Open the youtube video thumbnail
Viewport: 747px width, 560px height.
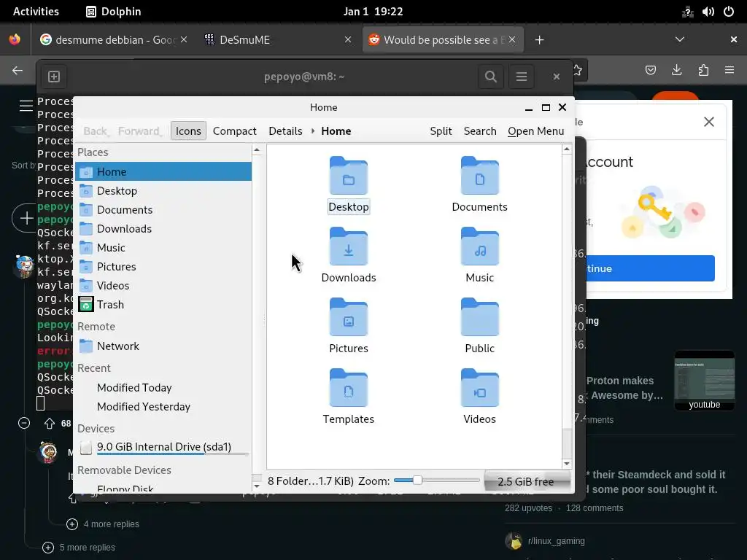click(704, 381)
